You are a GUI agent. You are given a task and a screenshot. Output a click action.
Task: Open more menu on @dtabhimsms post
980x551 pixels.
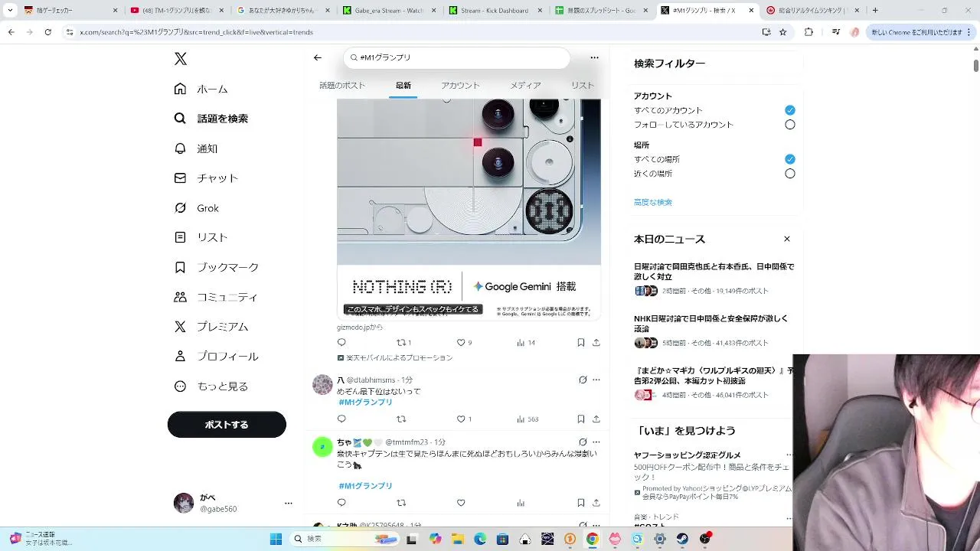tap(596, 380)
